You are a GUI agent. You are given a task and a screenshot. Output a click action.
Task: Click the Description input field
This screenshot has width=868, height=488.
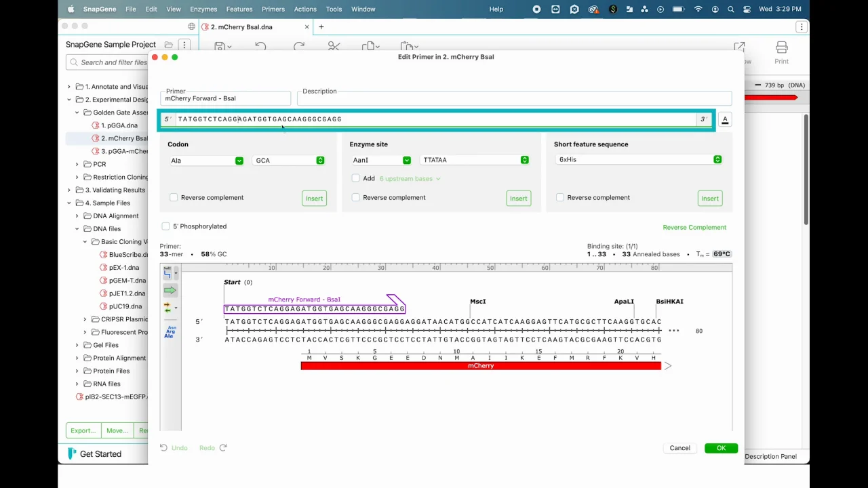coord(514,99)
